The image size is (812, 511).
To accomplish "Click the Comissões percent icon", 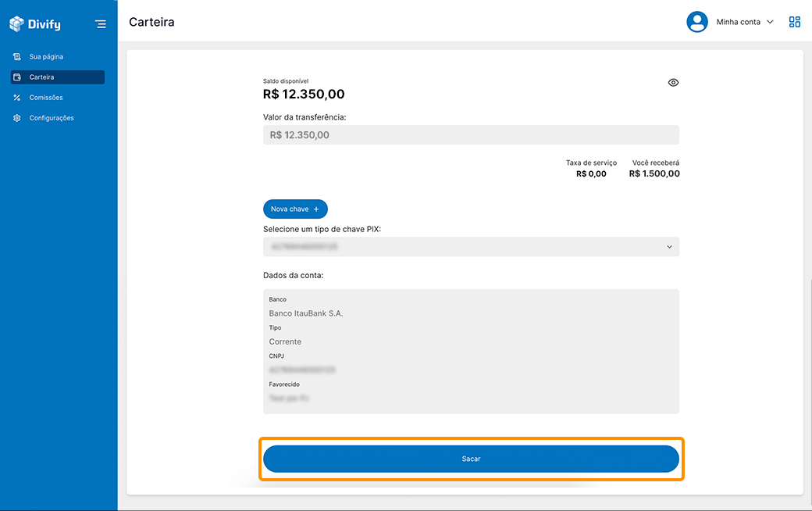I will pyautogui.click(x=17, y=98).
